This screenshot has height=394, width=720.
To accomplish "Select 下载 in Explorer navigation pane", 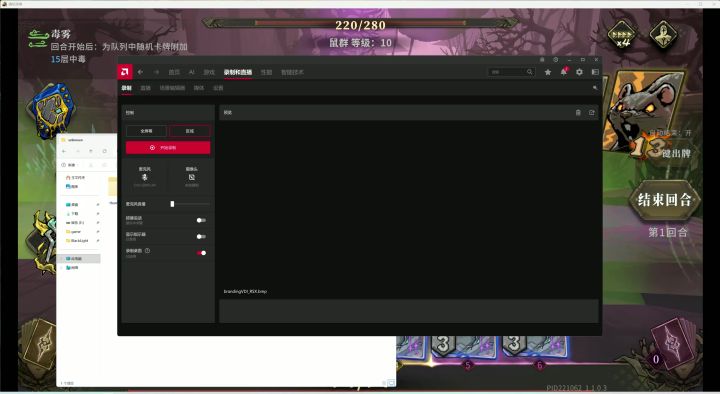I will (x=73, y=214).
